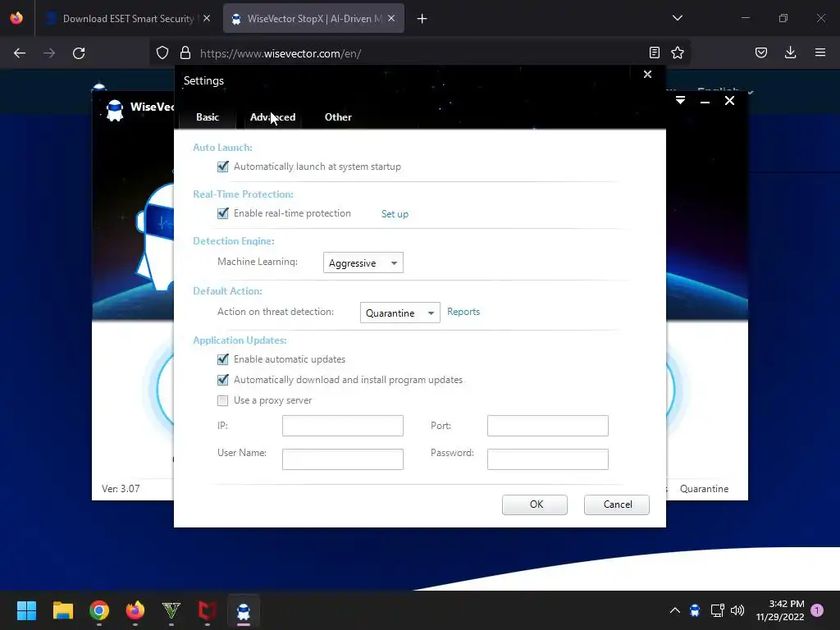Toggle Firefox reader view icon
This screenshot has height=630, width=840.
[x=654, y=52]
